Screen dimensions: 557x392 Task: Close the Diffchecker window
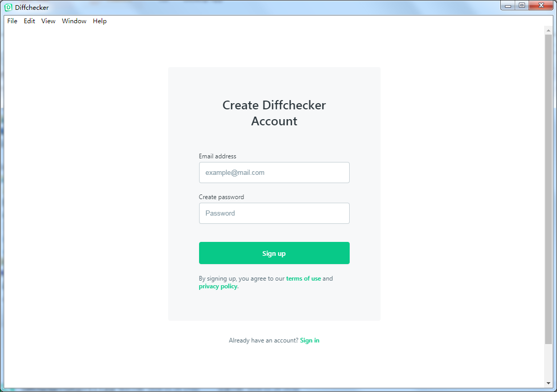coord(541,6)
